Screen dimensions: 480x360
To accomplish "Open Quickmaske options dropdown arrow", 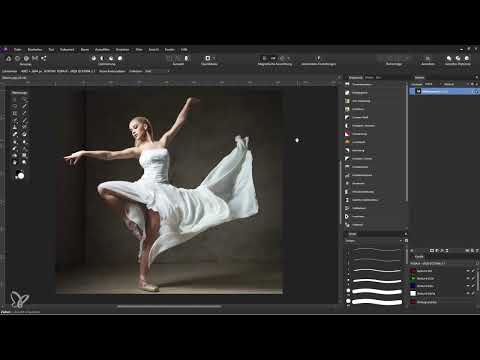I will [213, 58].
